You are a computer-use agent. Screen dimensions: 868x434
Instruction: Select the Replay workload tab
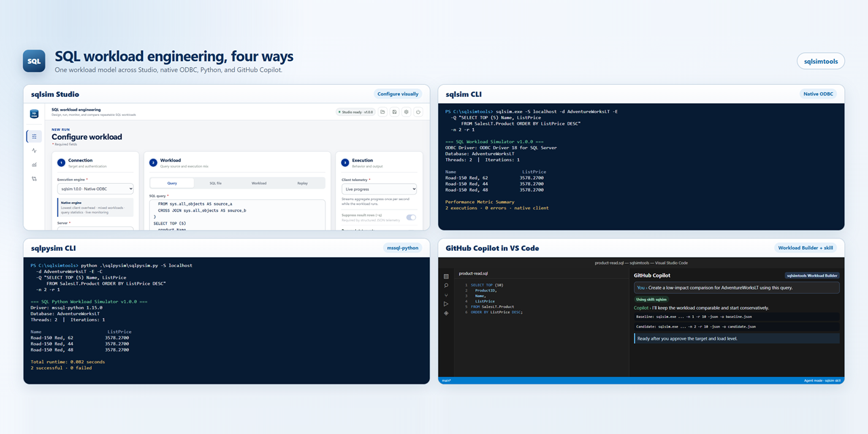pyautogui.click(x=302, y=183)
